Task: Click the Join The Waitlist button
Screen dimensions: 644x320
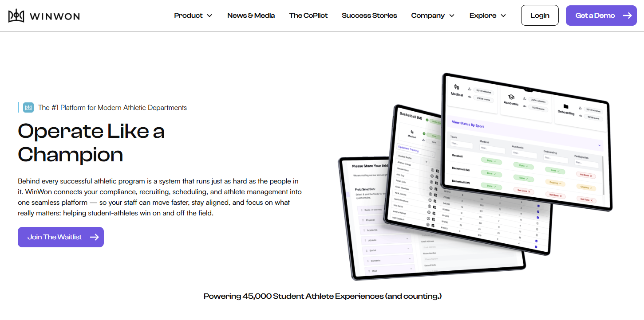Action: [61, 237]
